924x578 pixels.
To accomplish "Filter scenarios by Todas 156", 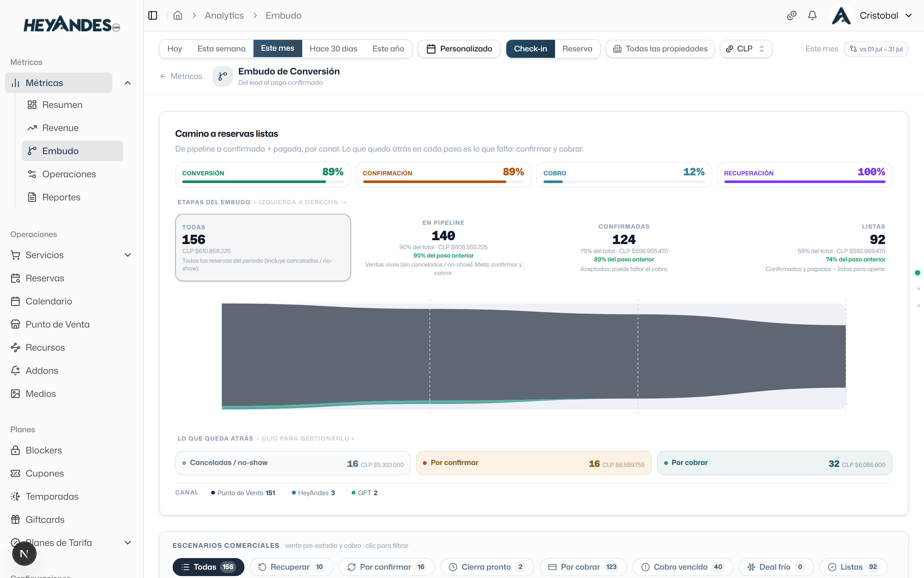I will tap(209, 567).
